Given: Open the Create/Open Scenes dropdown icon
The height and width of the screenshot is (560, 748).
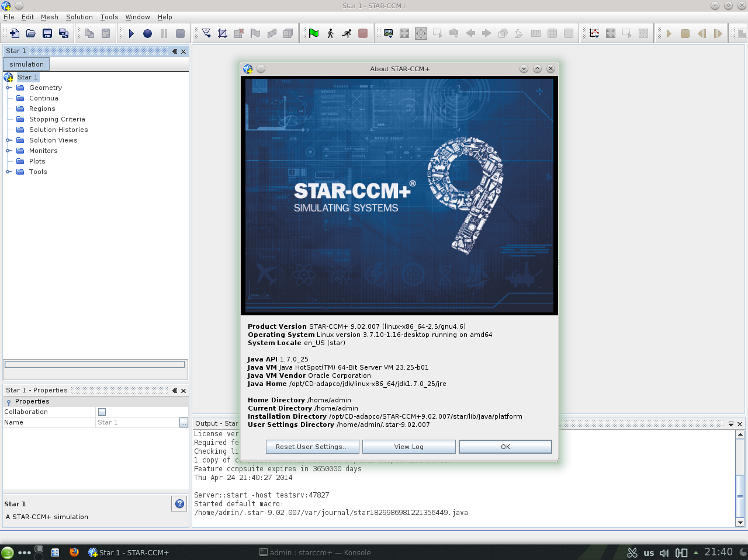Looking at the screenshot, I should point(389,33).
